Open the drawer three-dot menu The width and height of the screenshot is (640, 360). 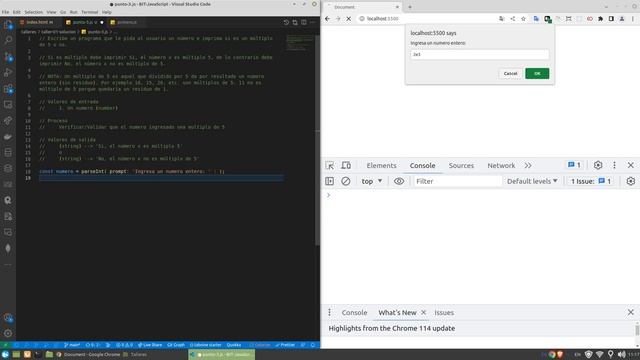[x=329, y=312]
